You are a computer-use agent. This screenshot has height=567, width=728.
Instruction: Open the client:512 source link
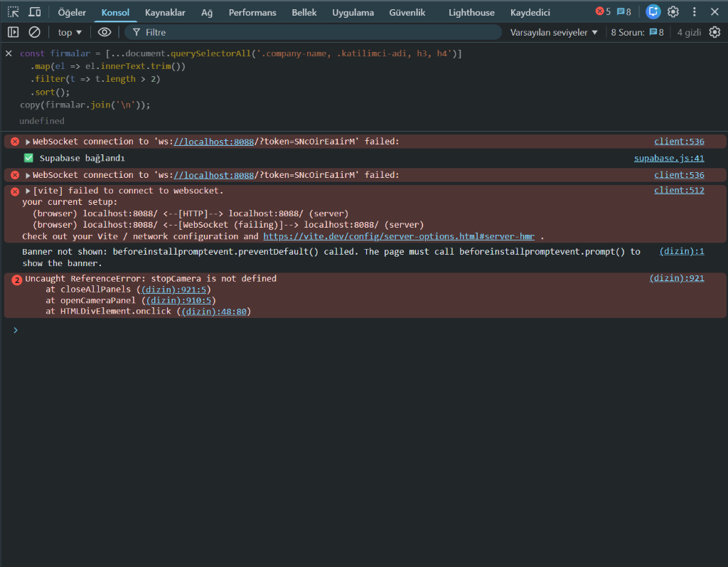pyautogui.click(x=679, y=190)
